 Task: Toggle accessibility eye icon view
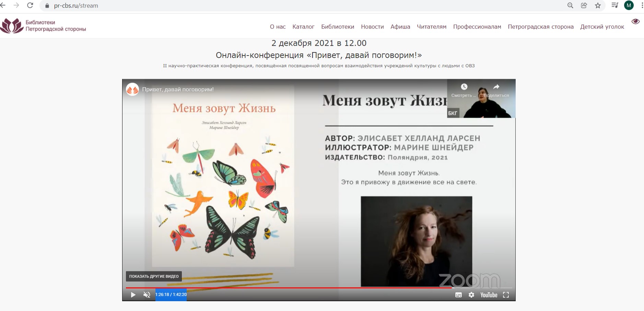tap(635, 22)
